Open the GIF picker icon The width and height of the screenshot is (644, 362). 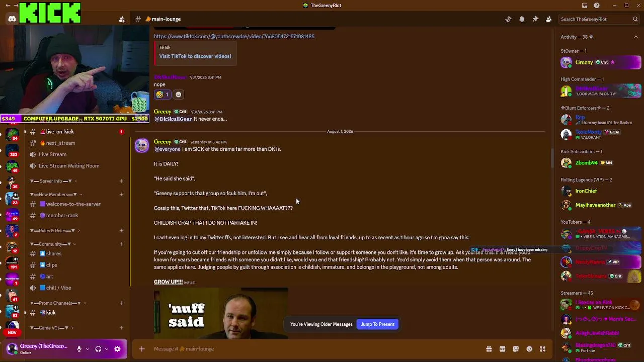coord(502,349)
